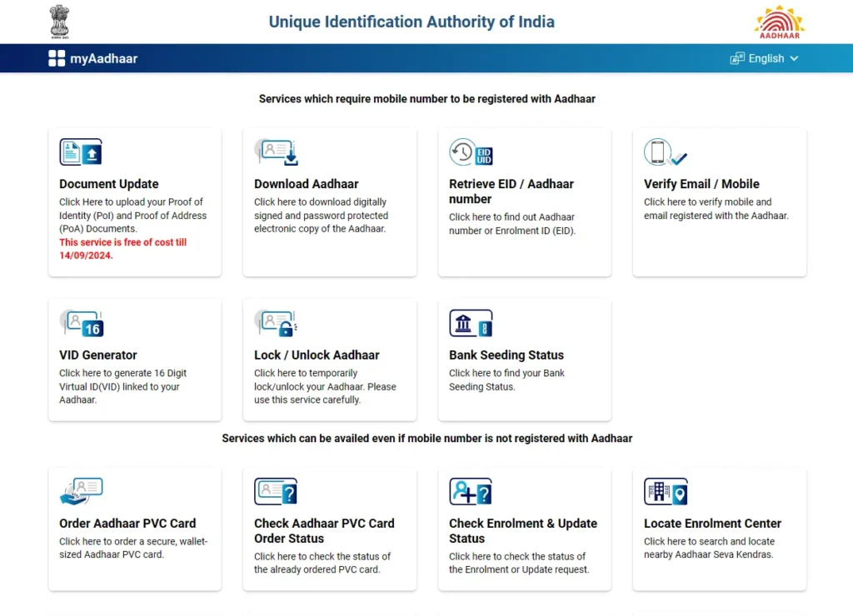Click the Order Aadhaar PVC Card icon
The height and width of the screenshot is (616, 853).
tap(81, 491)
